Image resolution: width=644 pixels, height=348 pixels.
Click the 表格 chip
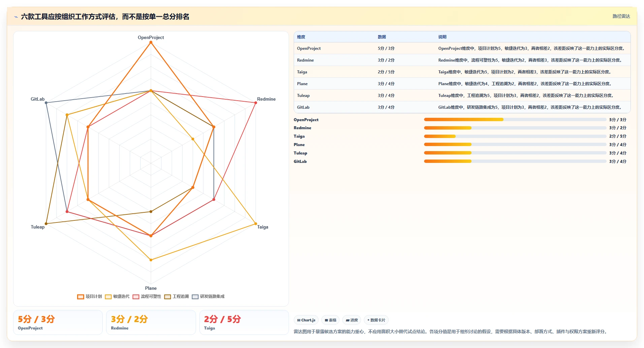pos(330,320)
